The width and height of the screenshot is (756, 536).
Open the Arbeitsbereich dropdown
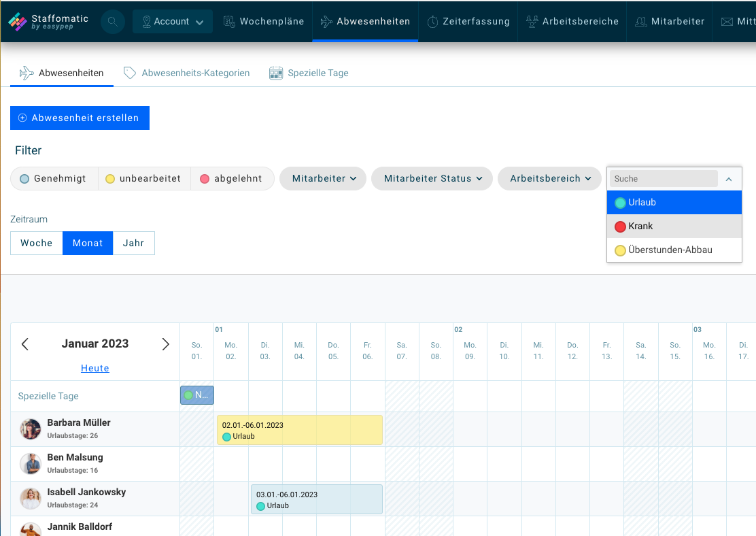[x=549, y=178]
